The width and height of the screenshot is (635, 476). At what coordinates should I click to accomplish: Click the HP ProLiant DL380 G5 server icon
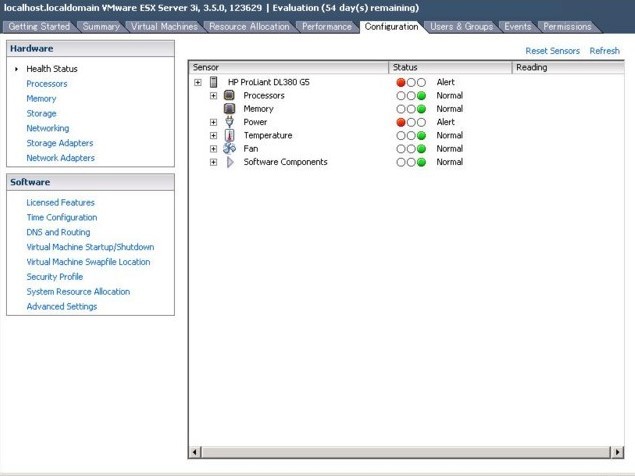click(x=213, y=82)
